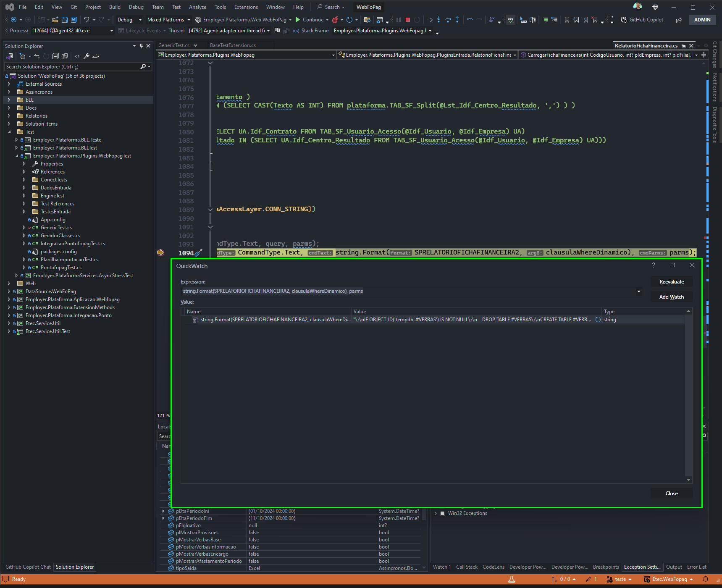Viewport: 722px width, 588px height.
Task: Toggle the spell checker abc icon
Action: pos(510,20)
